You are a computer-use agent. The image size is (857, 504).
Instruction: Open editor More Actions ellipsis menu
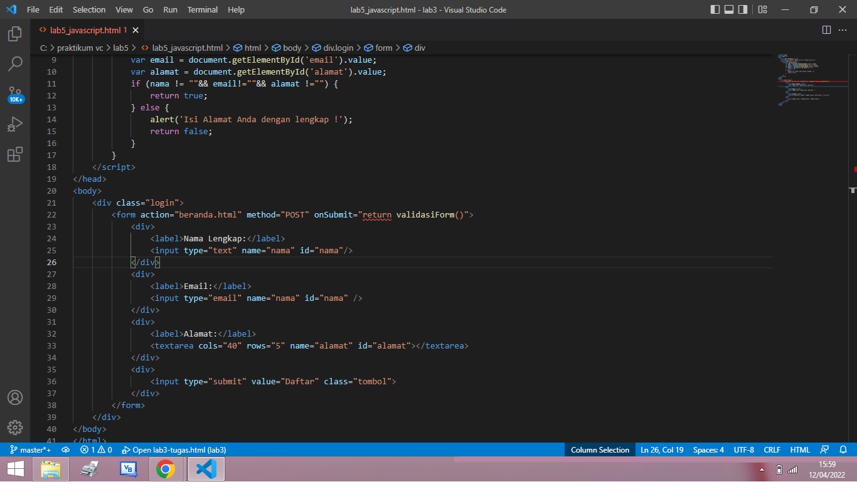tap(843, 30)
